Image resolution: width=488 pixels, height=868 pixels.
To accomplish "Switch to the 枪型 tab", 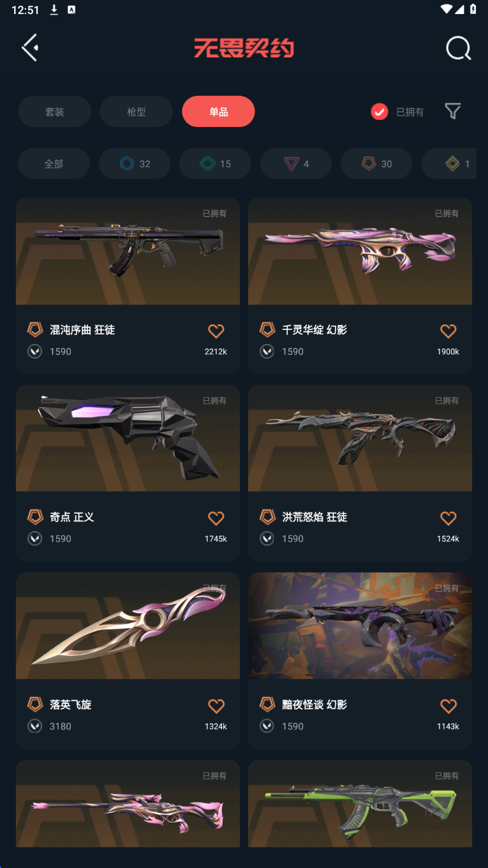I will pyautogui.click(x=136, y=112).
